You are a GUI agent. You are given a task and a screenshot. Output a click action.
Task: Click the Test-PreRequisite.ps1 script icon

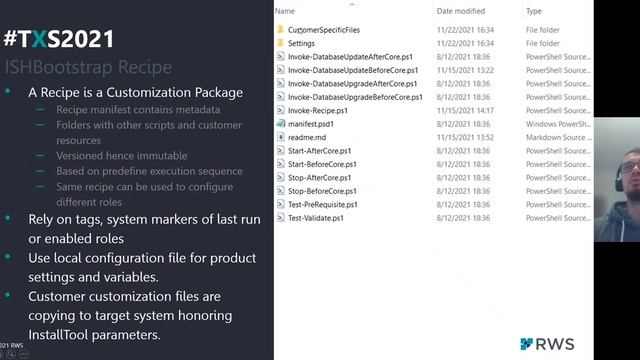point(280,204)
